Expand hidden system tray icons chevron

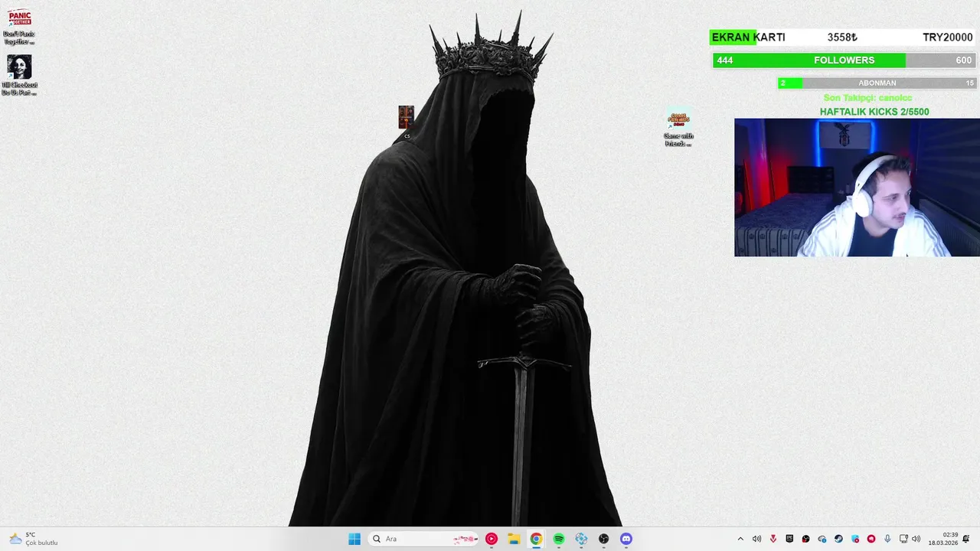click(740, 539)
